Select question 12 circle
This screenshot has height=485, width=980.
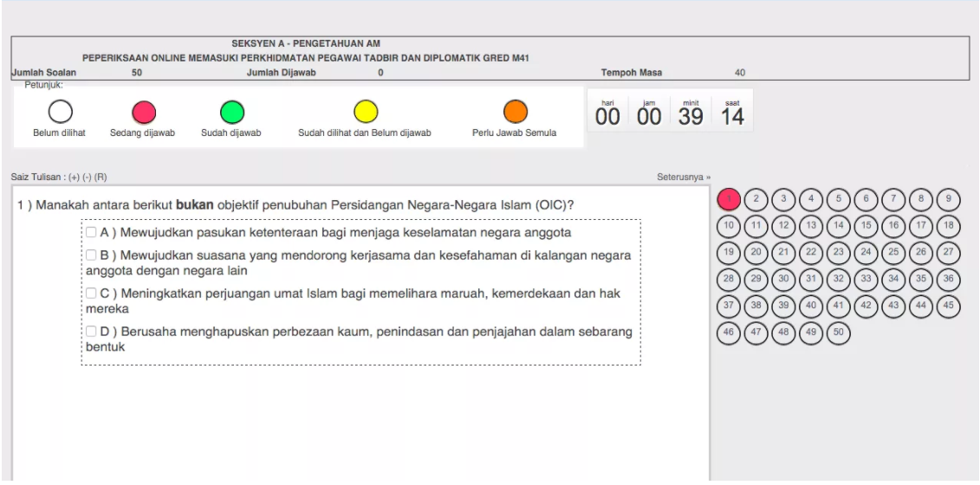click(784, 226)
